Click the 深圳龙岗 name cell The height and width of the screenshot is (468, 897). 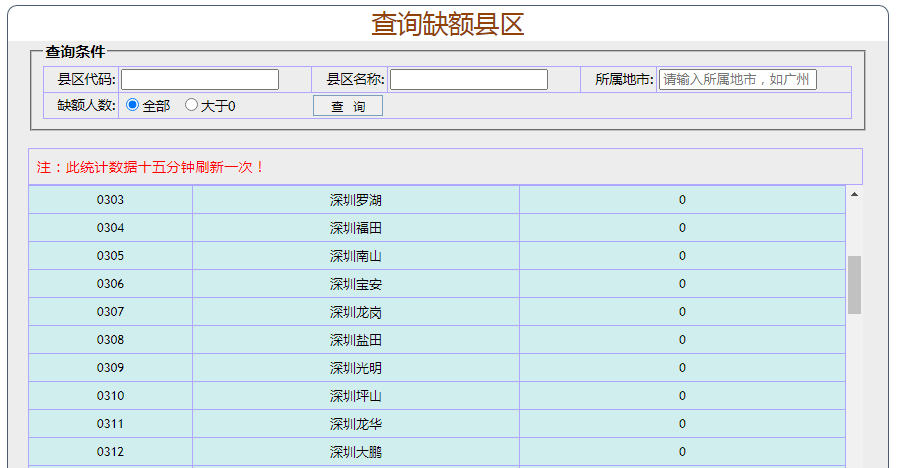pos(356,312)
